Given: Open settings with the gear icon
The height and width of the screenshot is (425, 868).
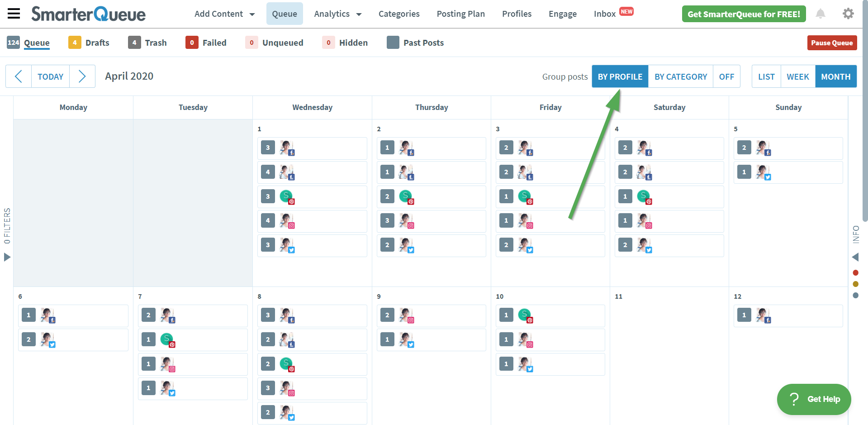Looking at the screenshot, I should (848, 14).
